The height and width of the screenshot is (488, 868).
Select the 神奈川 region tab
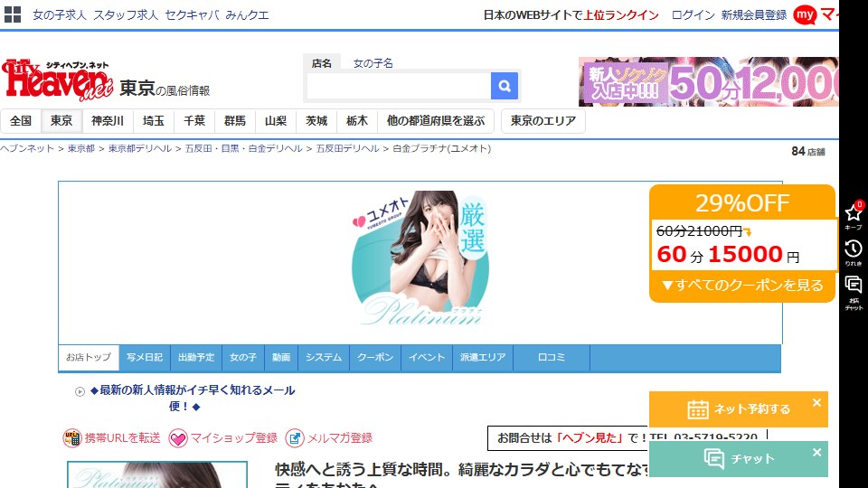108,120
